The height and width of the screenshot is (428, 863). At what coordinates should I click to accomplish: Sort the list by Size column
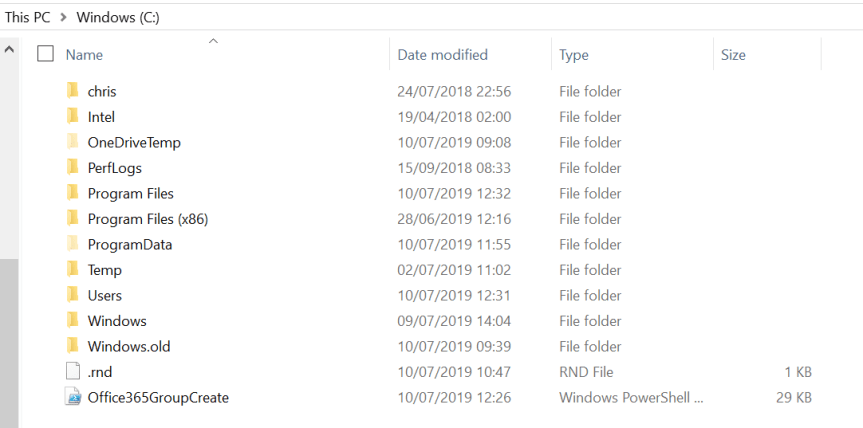click(x=733, y=55)
